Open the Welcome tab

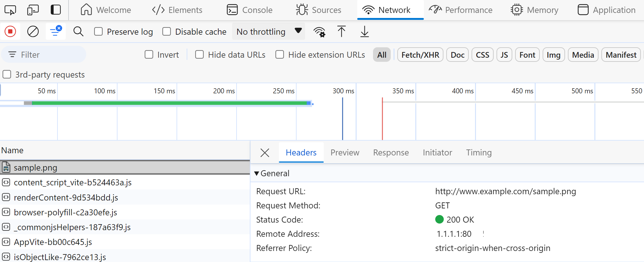pos(105,10)
